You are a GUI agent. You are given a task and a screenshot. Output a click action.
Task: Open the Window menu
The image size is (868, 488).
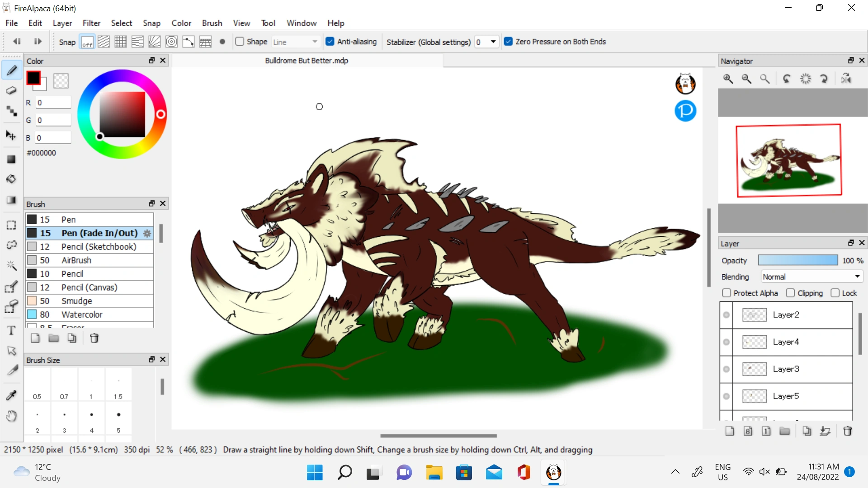(x=301, y=23)
